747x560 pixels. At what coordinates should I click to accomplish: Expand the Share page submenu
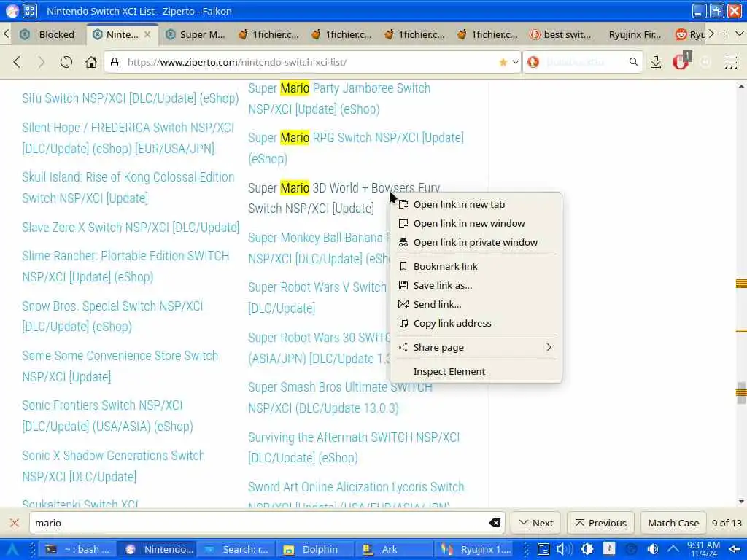[x=476, y=347]
